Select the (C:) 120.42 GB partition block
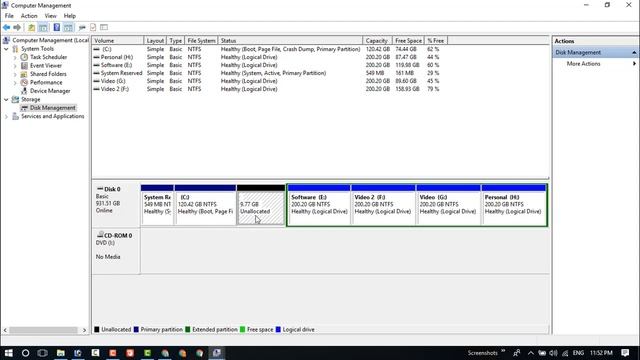This screenshot has width=640, height=360. pos(205,205)
